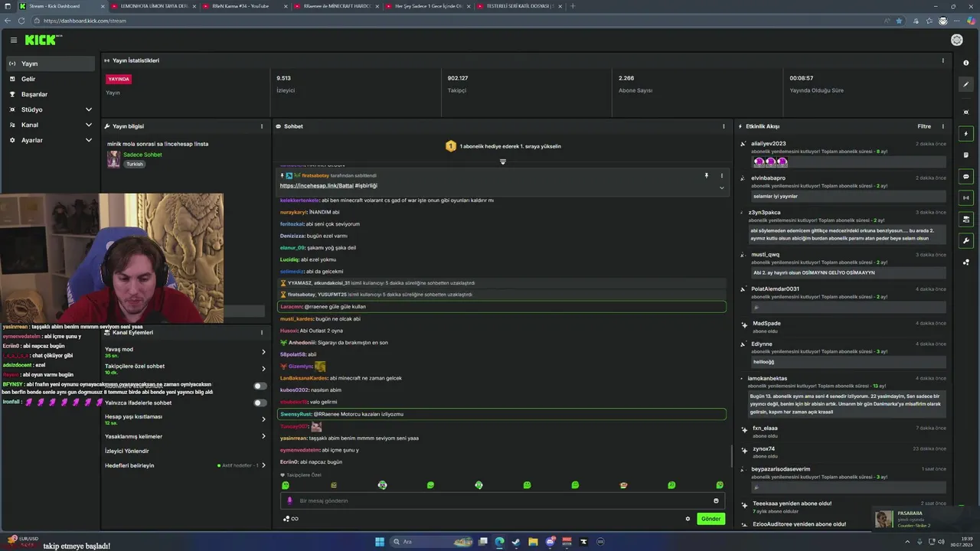Click the camera capture icon in right sidebar
Image resolution: width=980 pixels, height=551 pixels.
point(966,112)
